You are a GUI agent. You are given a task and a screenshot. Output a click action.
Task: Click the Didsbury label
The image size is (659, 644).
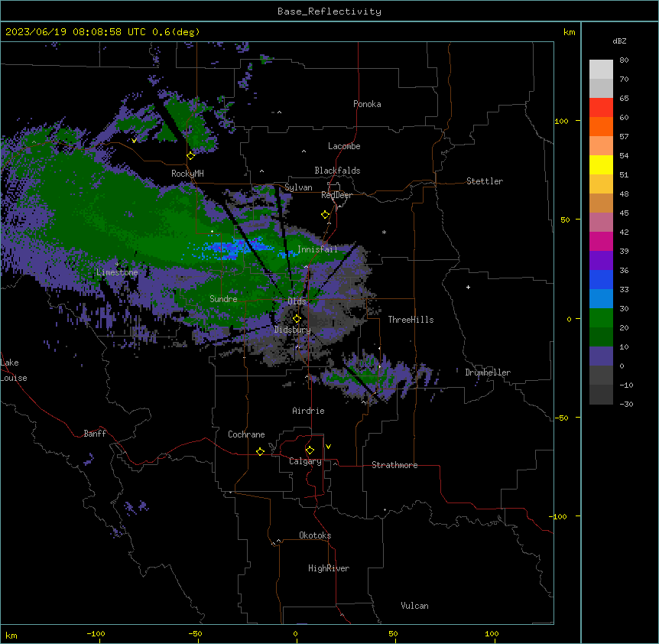click(293, 330)
